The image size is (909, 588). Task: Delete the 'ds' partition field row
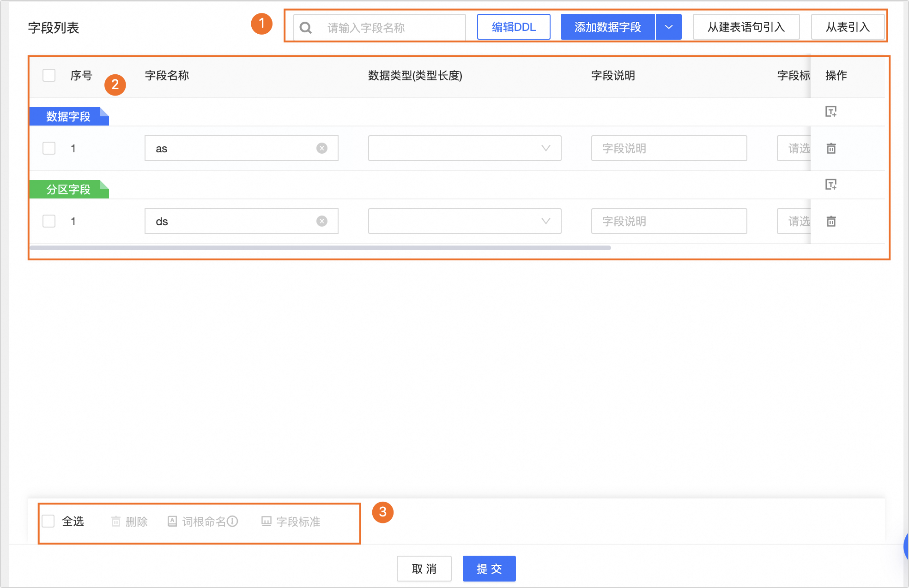[831, 222]
